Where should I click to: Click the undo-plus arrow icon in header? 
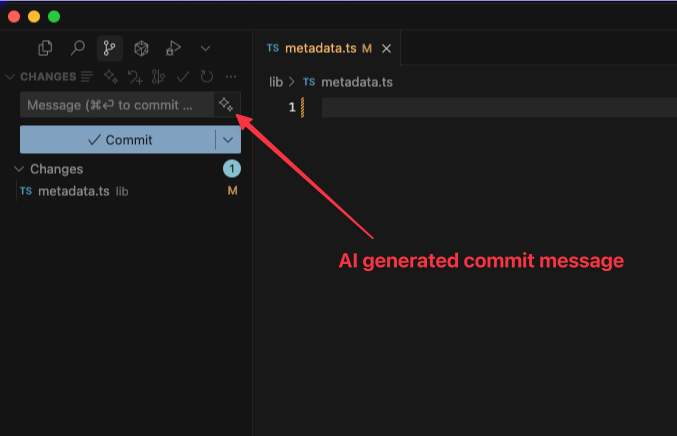[135, 77]
